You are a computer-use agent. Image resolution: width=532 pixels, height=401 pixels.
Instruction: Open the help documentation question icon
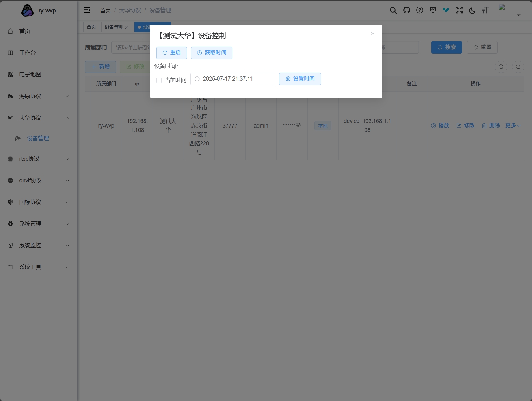420,10
